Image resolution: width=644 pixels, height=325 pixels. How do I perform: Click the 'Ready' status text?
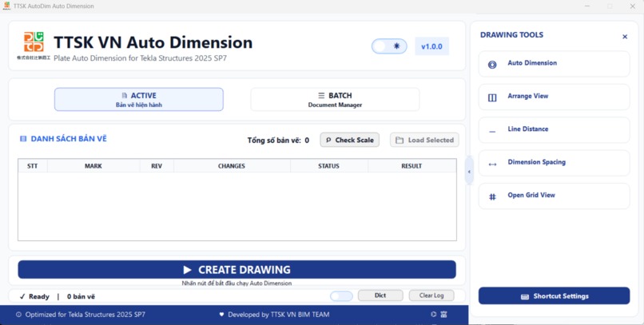click(39, 296)
